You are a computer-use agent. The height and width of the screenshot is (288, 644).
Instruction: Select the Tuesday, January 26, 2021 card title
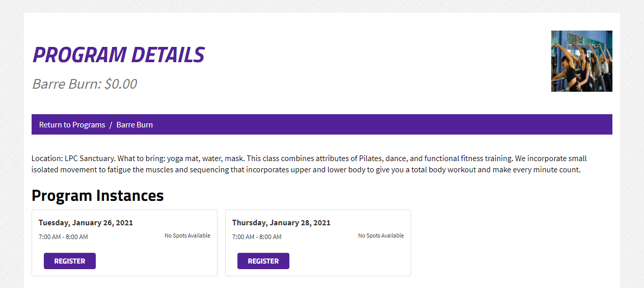point(86,223)
